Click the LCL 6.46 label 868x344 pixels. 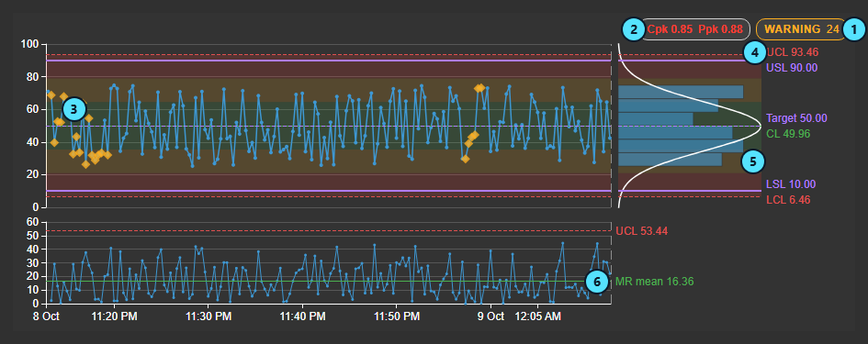pyautogui.click(x=788, y=200)
